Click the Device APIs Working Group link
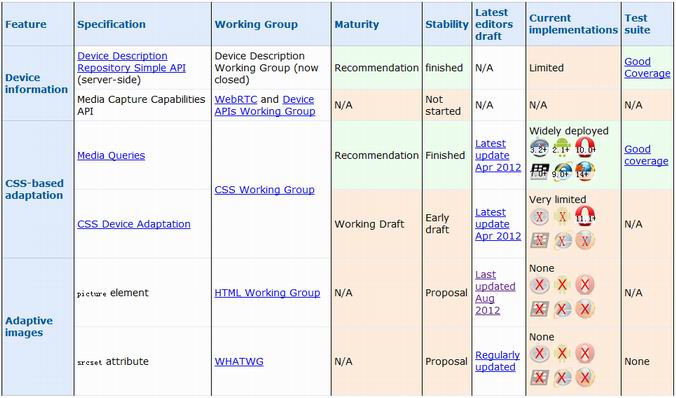676x398 pixels. (265, 105)
